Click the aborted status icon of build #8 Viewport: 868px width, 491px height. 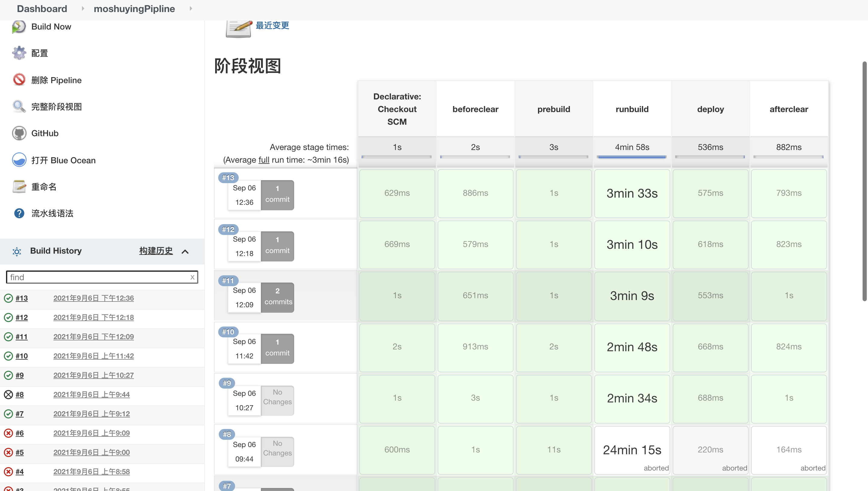click(x=8, y=395)
